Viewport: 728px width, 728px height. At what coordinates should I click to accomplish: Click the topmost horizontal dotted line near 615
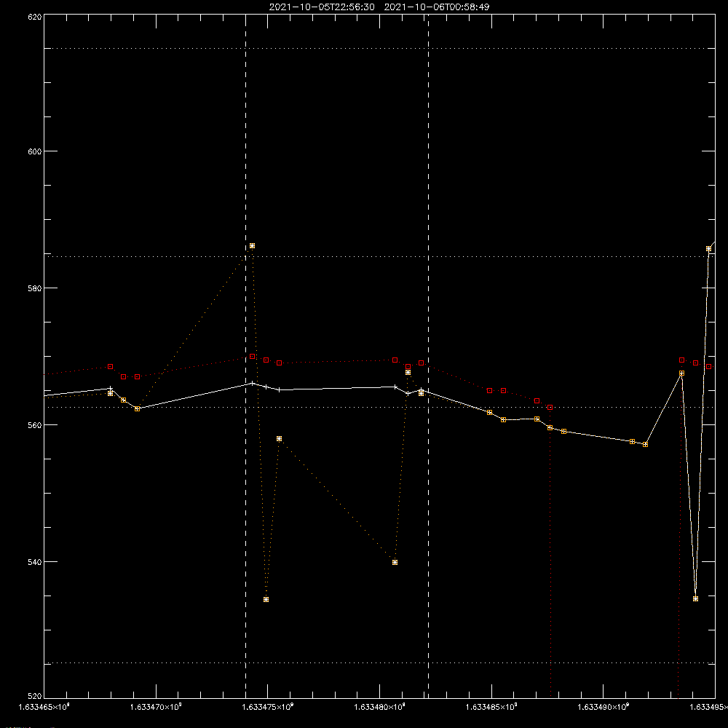point(379,48)
